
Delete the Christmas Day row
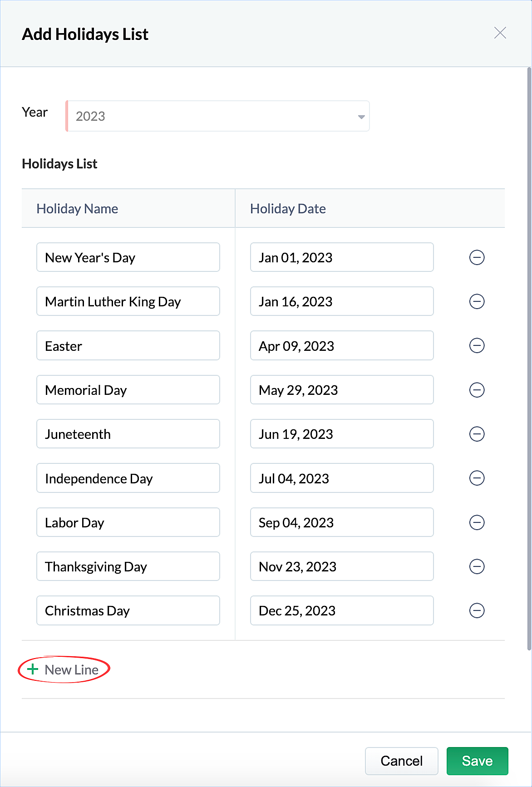point(477,610)
